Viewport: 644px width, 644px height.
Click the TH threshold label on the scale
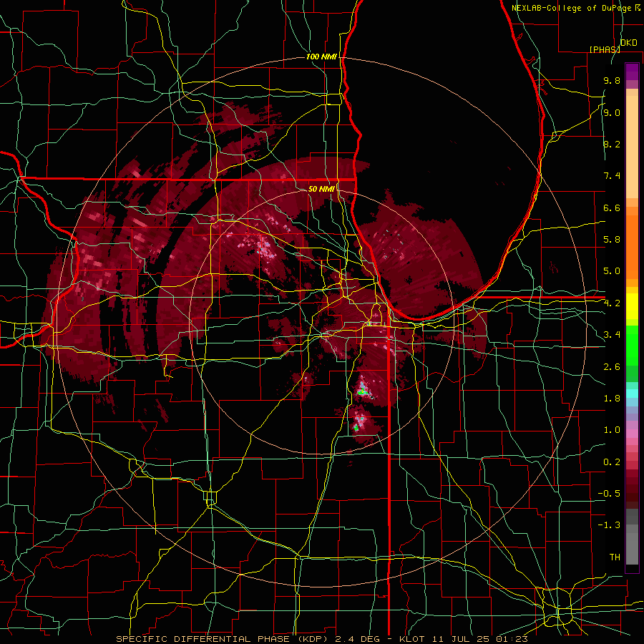pyautogui.click(x=615, y=557)
